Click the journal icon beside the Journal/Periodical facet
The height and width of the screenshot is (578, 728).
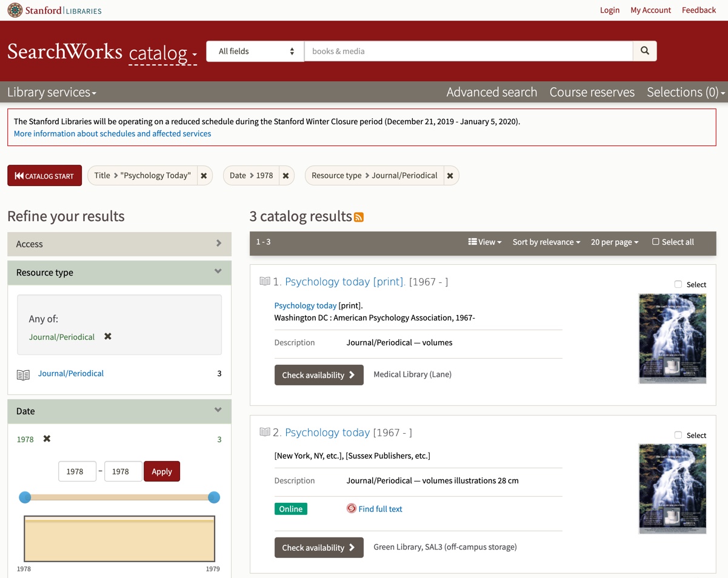23,374
